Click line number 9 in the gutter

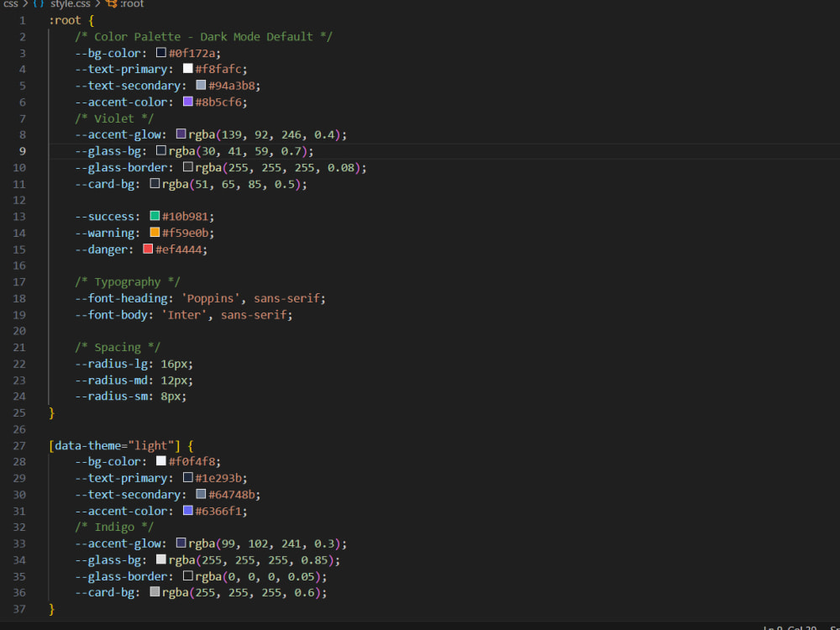[23, 151]
